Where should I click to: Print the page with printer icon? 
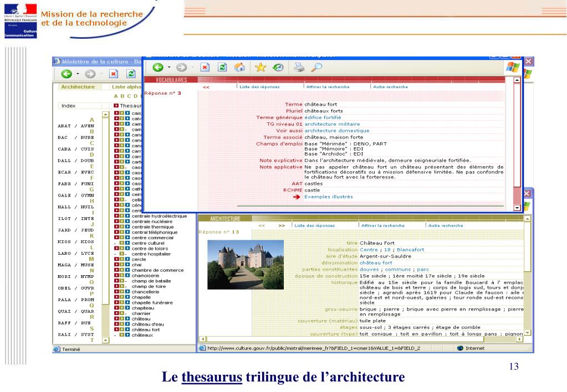(299, 67)
